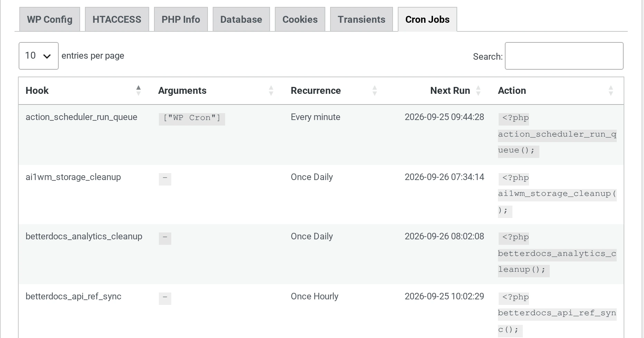Viewport: 644px width, 338px height.
Task: Click the Recurrence column header
Action: 316,90
